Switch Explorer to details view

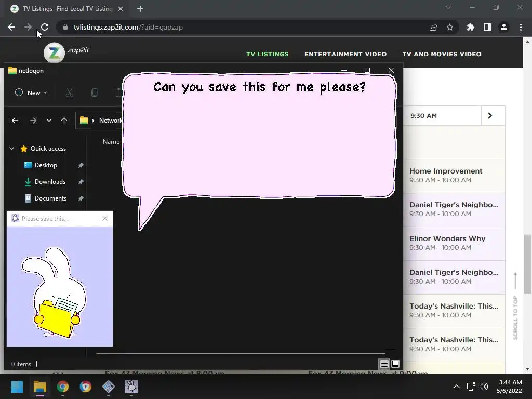point(384,364)
